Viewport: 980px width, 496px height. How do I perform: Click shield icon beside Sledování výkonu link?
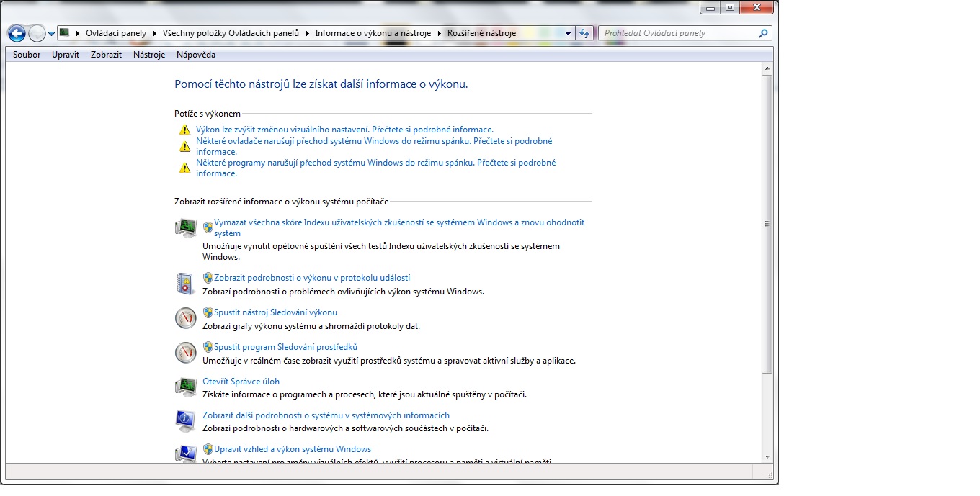208,312
